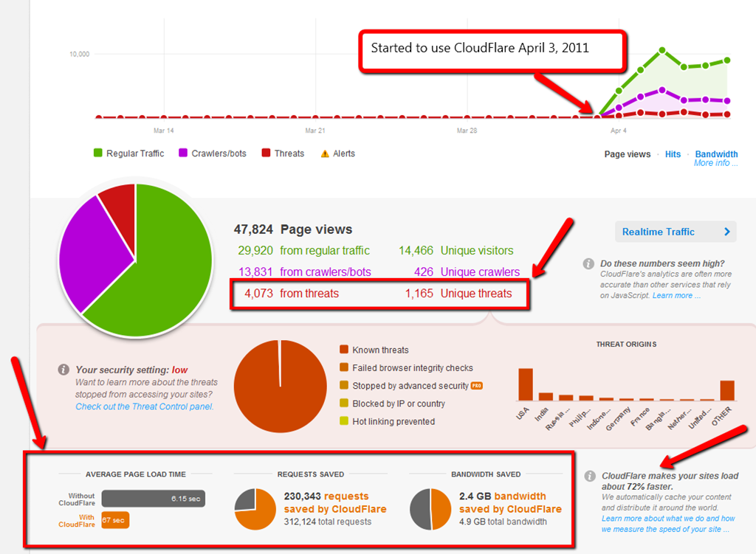Click '1,165 Unique threats' text
The width and height of the screenshot is (756, 554).
point(458,294)
